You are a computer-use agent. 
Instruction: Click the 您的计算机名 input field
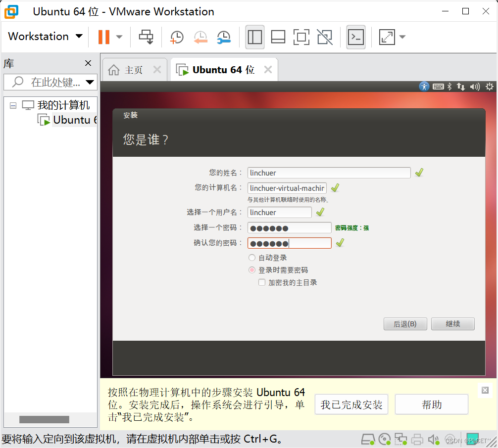287,188
